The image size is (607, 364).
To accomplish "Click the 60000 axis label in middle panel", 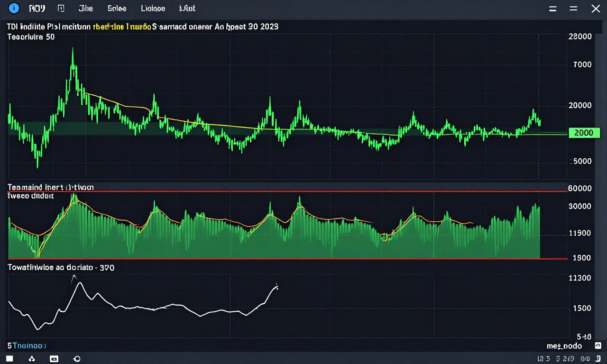I will click(579, 188).
